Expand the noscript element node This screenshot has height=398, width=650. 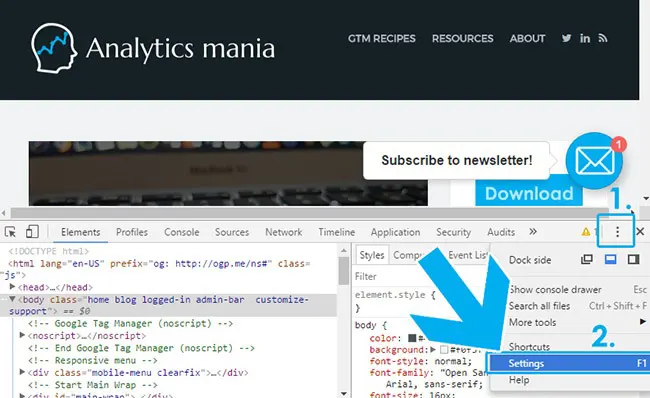coord(22,335)
